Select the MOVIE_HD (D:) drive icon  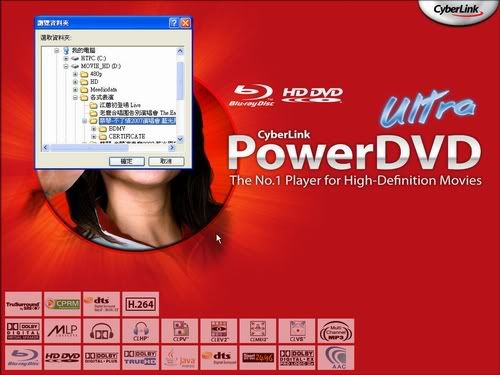pyautogui.click(x=75, y=66)
